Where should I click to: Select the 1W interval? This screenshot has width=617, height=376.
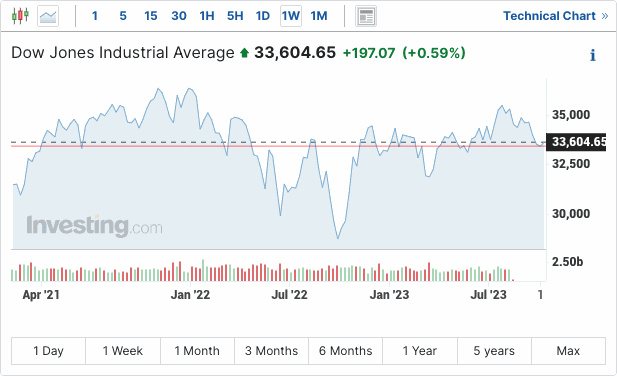coord(291,16)
